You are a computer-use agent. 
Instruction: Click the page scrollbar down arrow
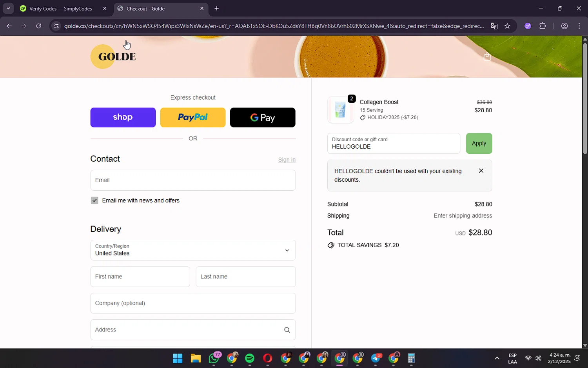point(585,345)
